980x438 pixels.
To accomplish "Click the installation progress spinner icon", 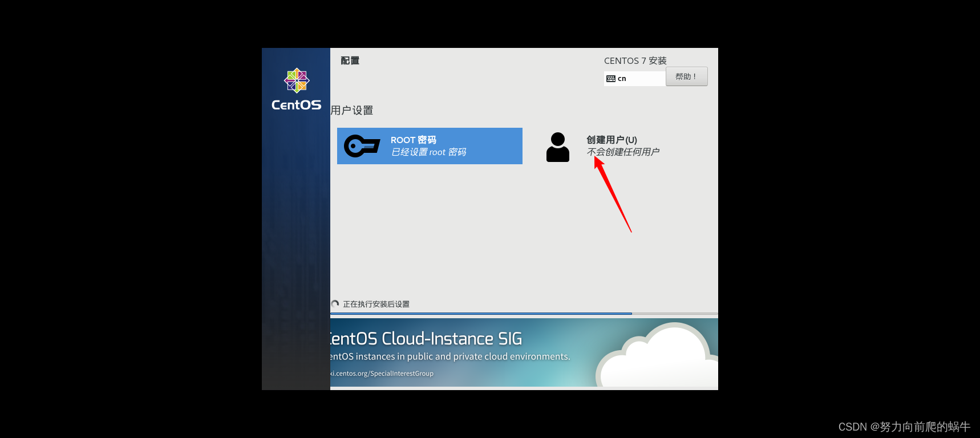I will click(335, 304).
